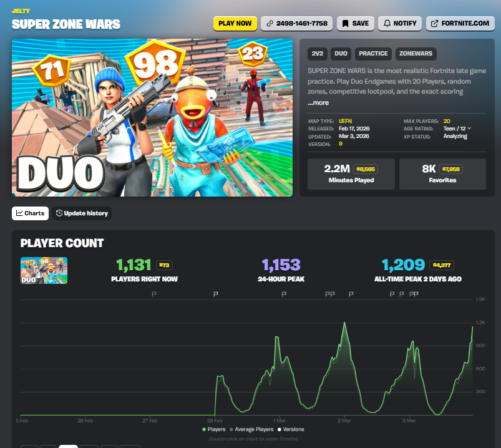This screenshot has height=448, width=501.
Task: Select the ZONEWARS tag
Action: tap(416, 54)
